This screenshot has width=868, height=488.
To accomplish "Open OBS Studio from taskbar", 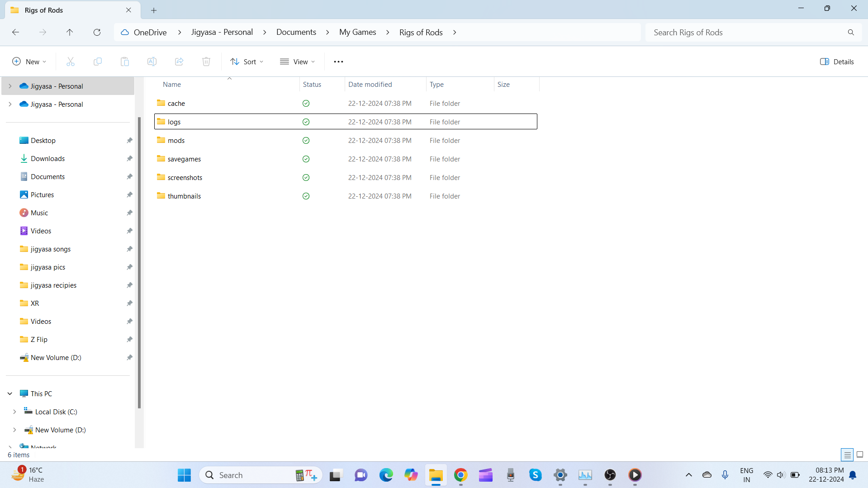I will pos(610,475).
